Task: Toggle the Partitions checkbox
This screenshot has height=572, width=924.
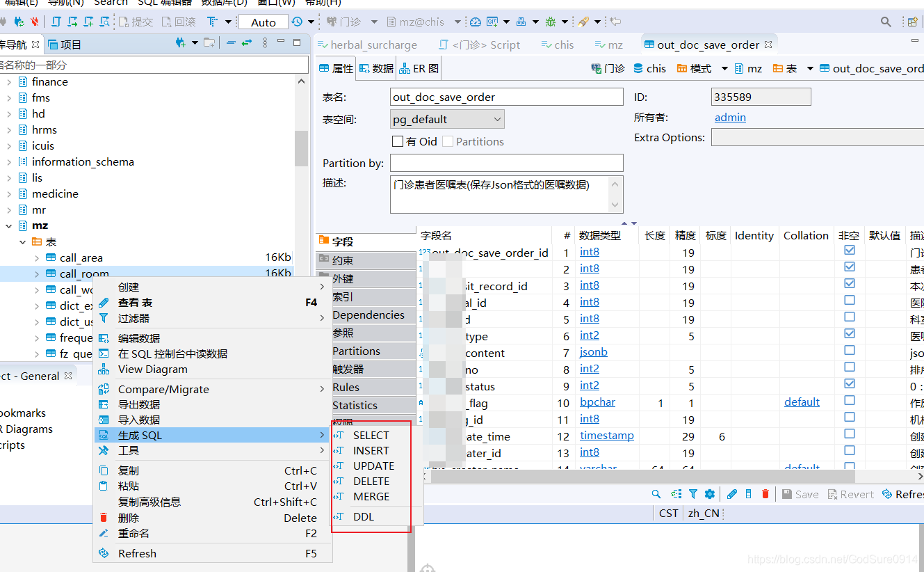Action: pyautogui.click(x=448, y=141)
